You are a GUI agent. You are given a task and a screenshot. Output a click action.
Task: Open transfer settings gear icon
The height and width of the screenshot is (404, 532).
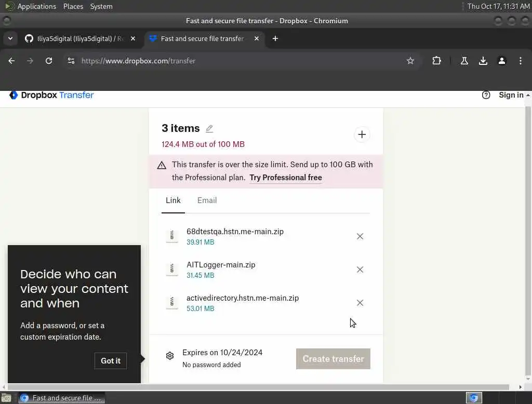point(170,356)
